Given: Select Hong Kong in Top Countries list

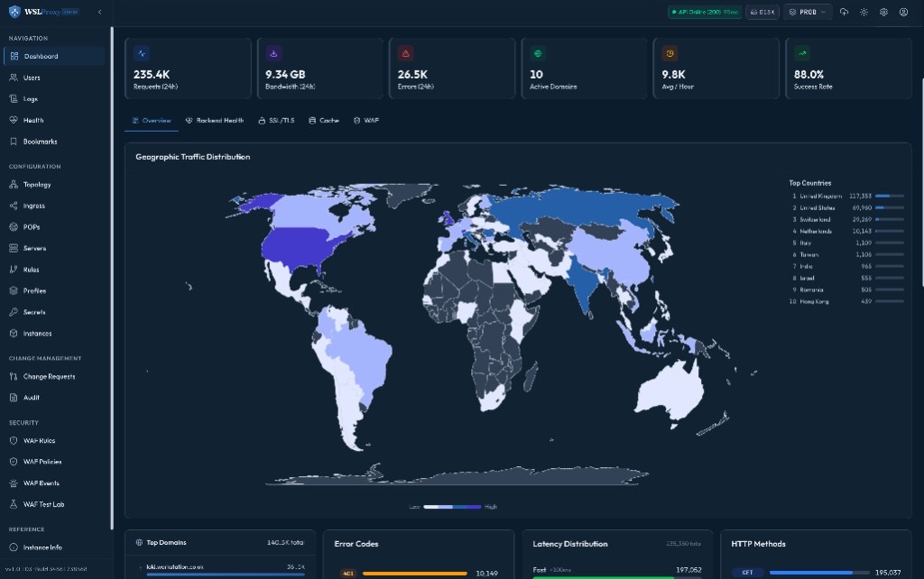Looking at the screenshot, I should (x=846, y=301).
